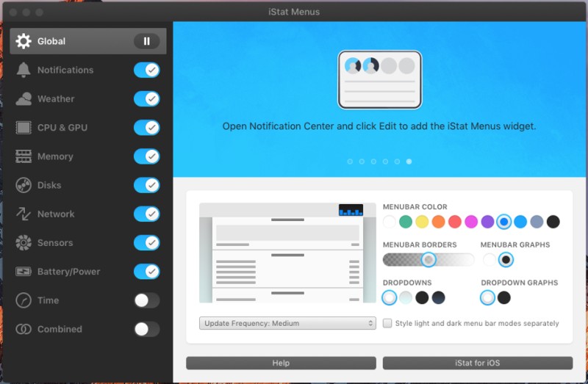Disable the Sensors toggle
The image size is (588, 384).
146,243
